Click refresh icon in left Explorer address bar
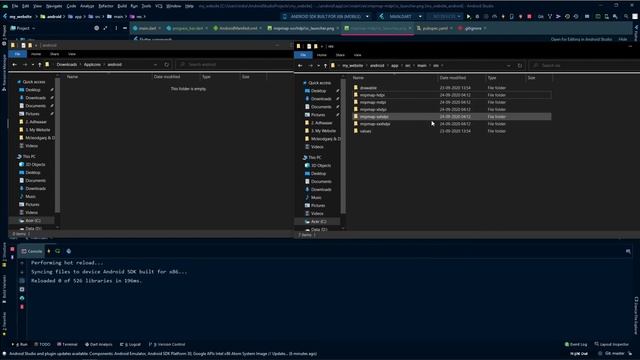 [167, 64]
